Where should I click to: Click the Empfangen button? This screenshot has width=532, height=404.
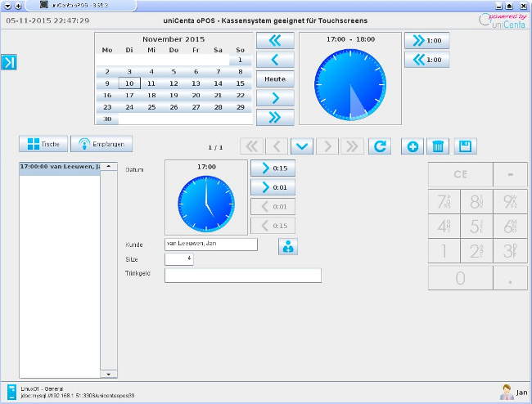[x=101, y=144]
